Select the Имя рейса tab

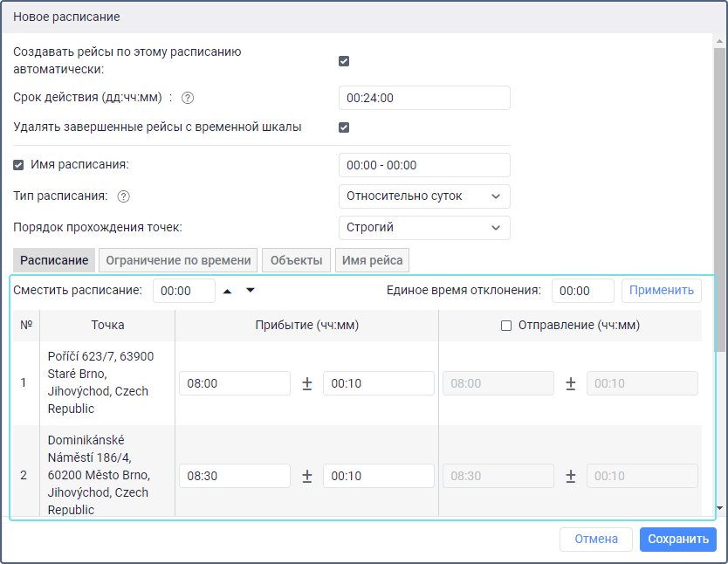pyautogui.click(x=372, y=260)
